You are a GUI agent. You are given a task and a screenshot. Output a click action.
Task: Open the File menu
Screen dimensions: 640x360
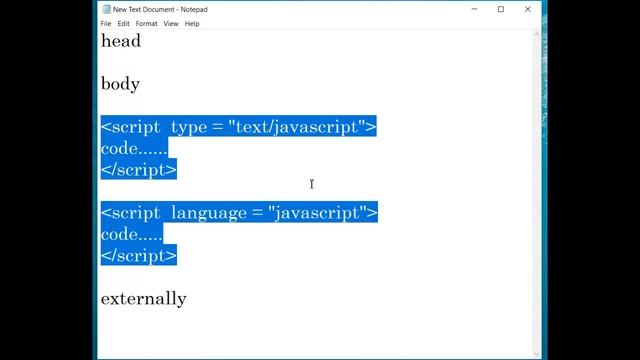click(x=106, y=24)
